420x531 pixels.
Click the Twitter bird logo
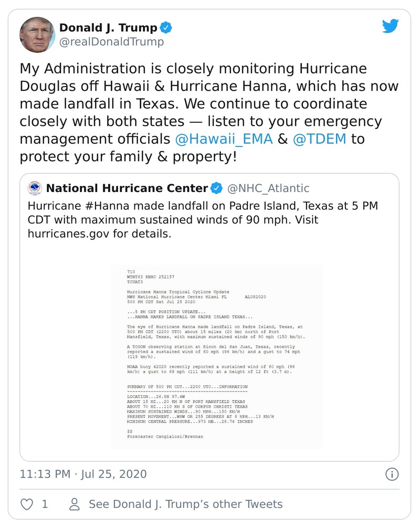tap(391, 27)
